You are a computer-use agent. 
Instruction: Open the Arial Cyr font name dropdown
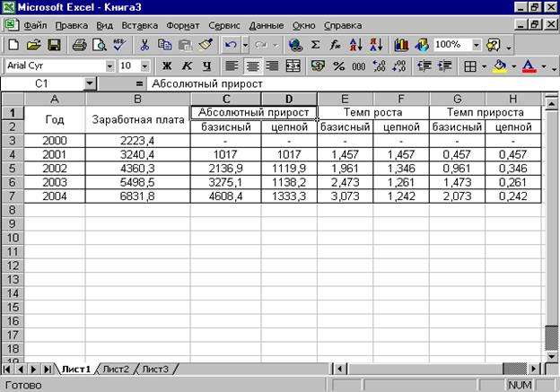coord(110,65)
